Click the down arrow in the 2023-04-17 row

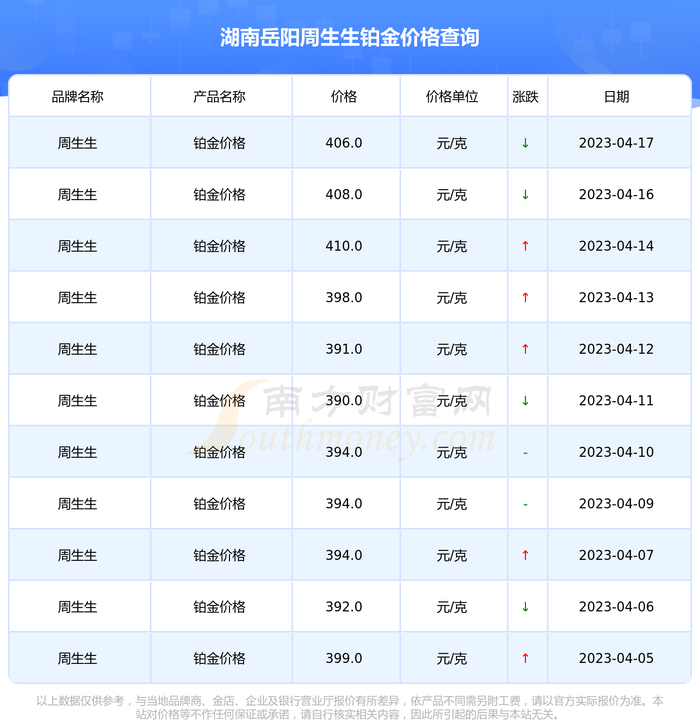(x=525, y=143)
